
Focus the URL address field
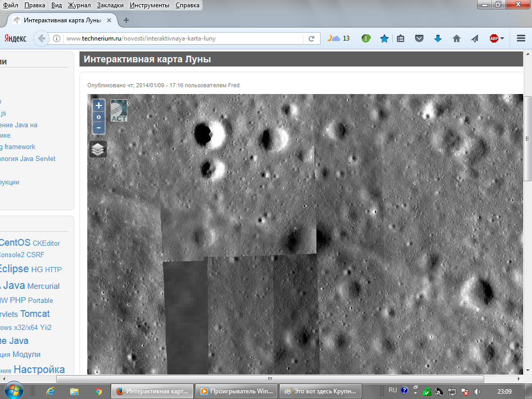(x=183, y=38)
